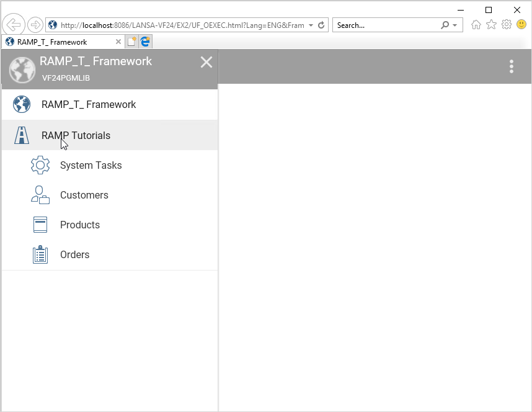Click the browser Home icon
The image size is (532, 412).
click(x=476, y=24)
